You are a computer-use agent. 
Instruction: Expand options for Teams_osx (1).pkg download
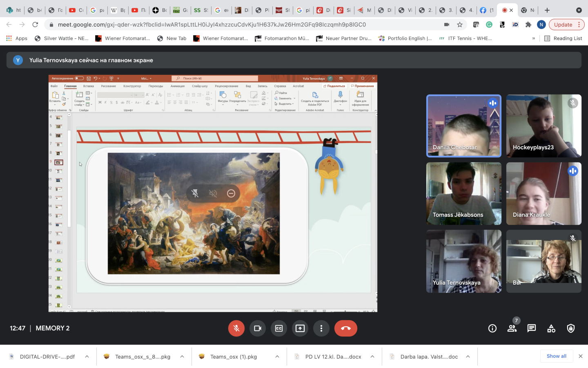click(x=277, y=357)
